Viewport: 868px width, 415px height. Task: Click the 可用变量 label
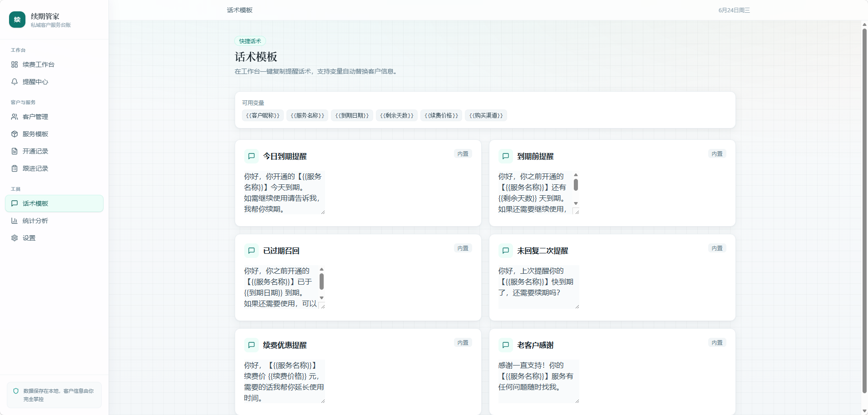253,103
